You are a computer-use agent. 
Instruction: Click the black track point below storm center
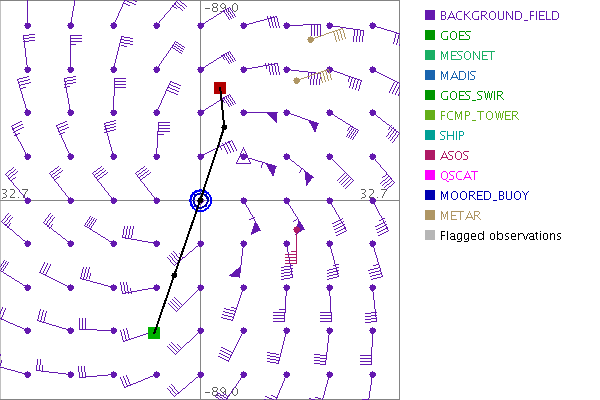(174, 274)
